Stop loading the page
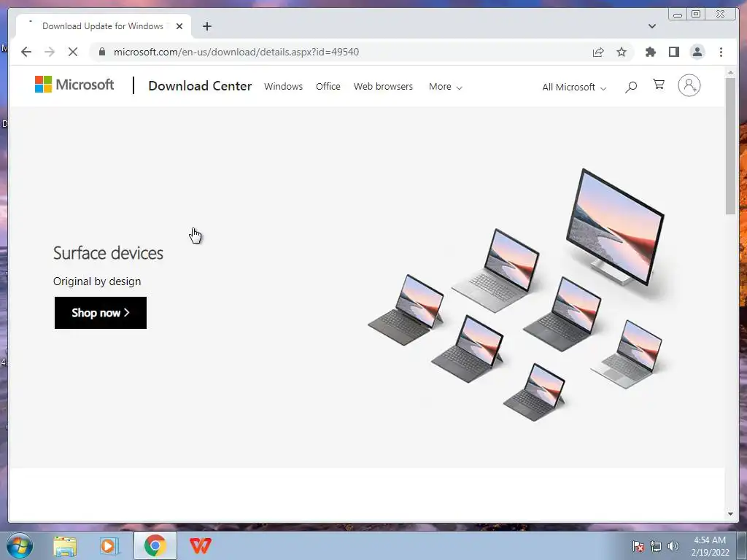747x560 pixels. [73, 52]
